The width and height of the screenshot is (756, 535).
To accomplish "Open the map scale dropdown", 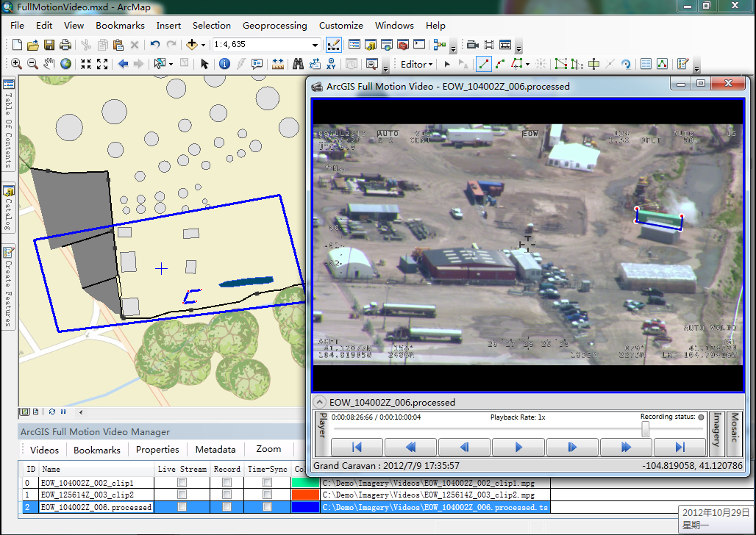I will click(x=315, y=45).
